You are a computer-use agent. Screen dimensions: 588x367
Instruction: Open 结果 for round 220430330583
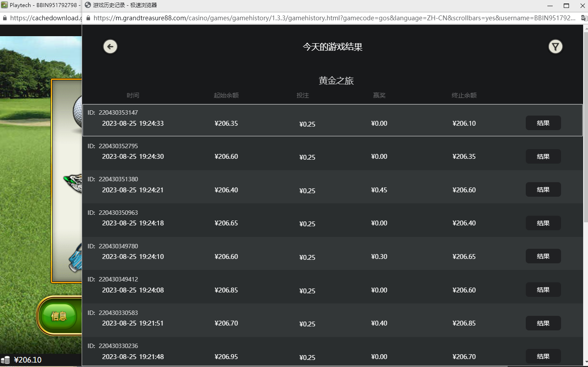[x=543, y=323]
